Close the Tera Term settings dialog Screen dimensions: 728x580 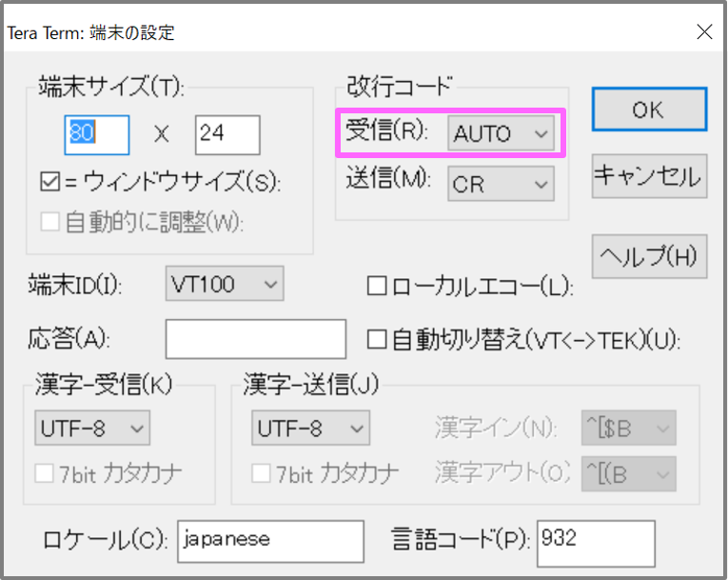pos(704,32)
